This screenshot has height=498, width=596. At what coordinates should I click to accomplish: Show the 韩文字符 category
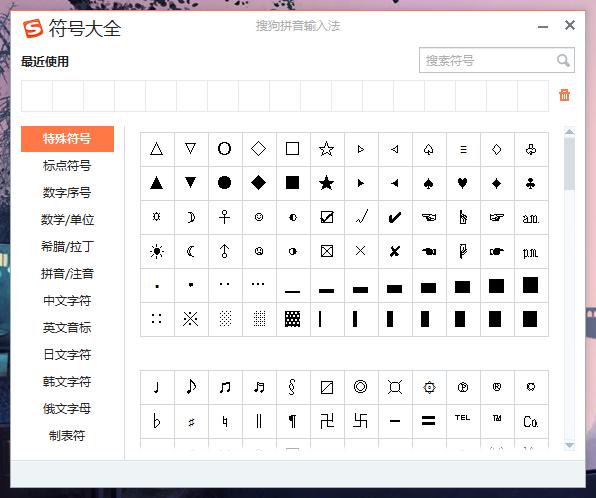point(67,382)
